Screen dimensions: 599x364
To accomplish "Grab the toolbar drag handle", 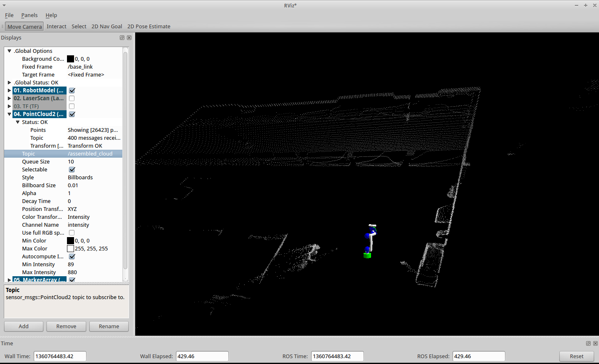I will tap(2, 26).
